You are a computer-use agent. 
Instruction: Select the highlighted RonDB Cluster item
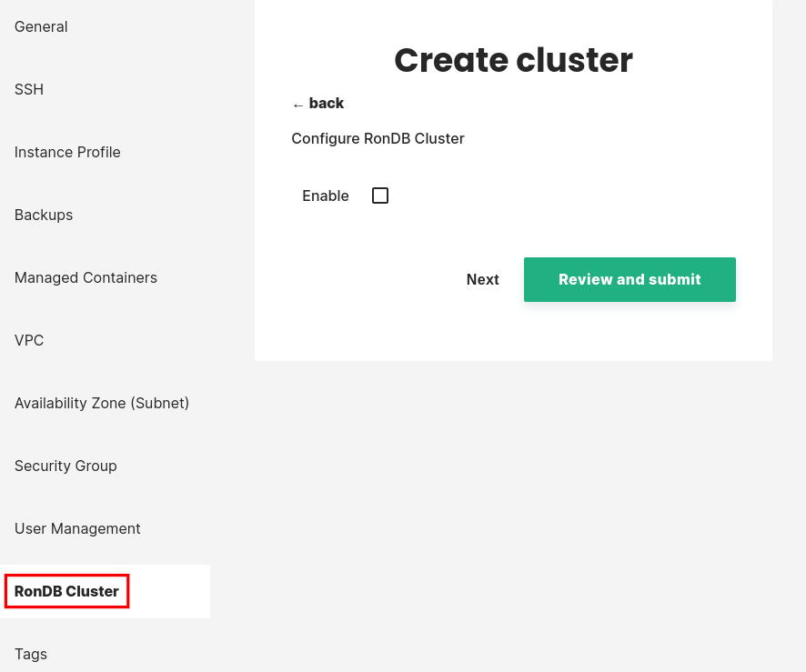click(66, 591)
